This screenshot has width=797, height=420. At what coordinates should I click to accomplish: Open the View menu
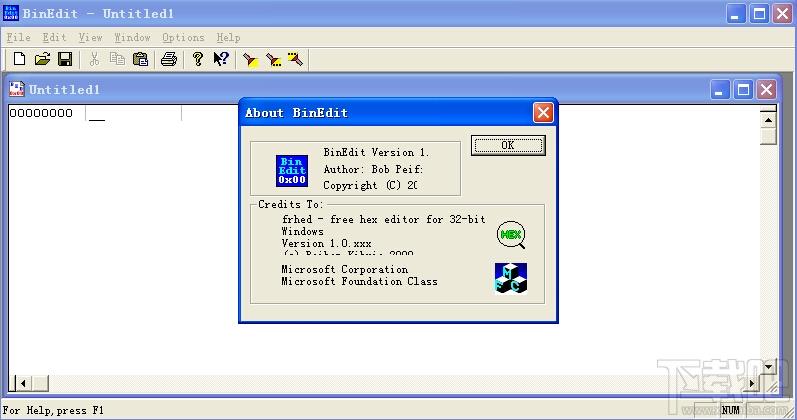(x=90, y=38)
